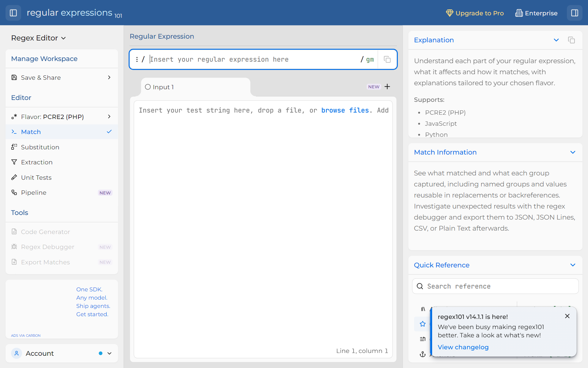Select the Input 1 tab

[195, 87]
